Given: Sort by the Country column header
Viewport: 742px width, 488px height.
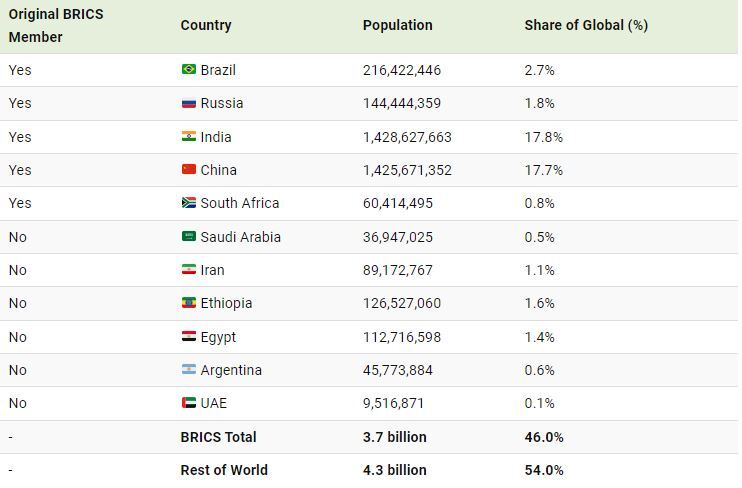Looking at the screenshot, I should [206, 25].
